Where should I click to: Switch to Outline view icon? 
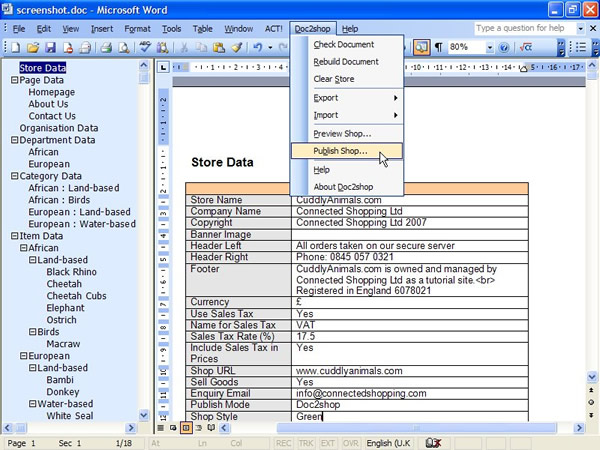click(199, 428)
